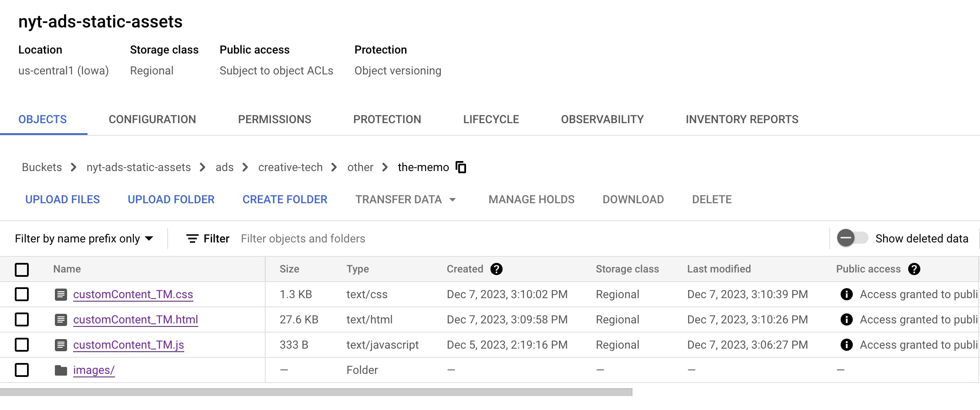Check the customContent_TM.html row checkbox
Screen dimensions: 980x410
22,319
